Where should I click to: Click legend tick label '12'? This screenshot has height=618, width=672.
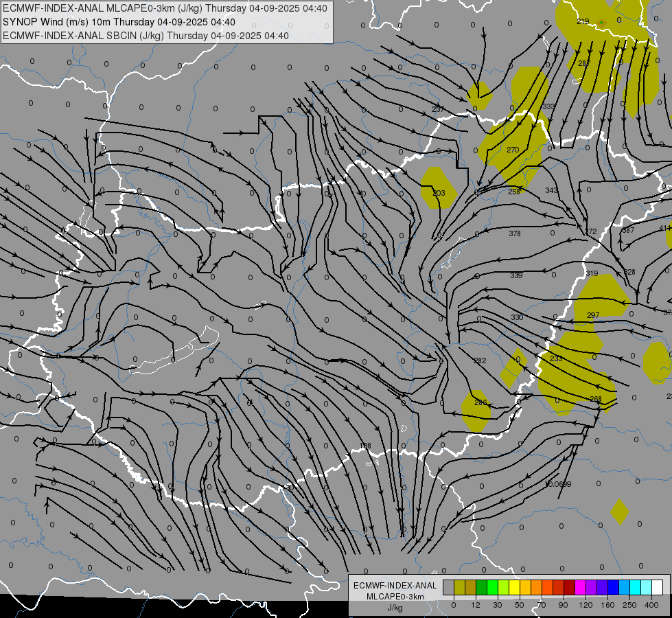[x=476, y=605]
